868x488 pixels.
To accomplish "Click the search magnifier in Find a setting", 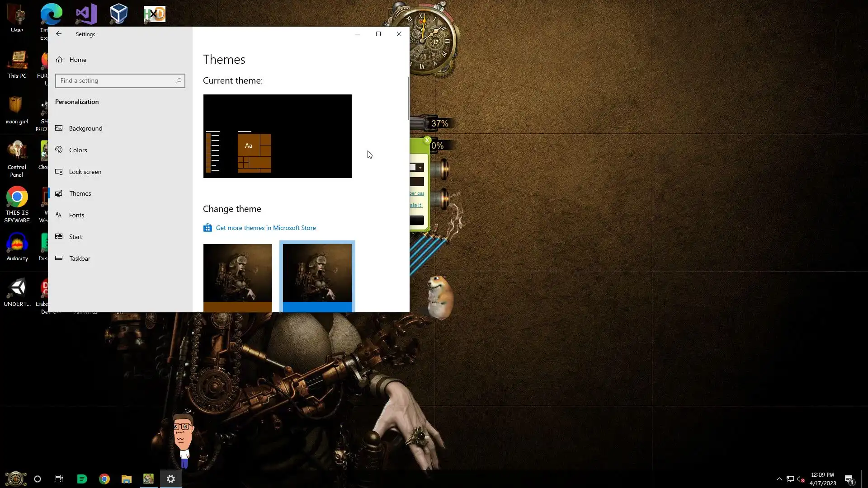I will click(x=179, y=81).
